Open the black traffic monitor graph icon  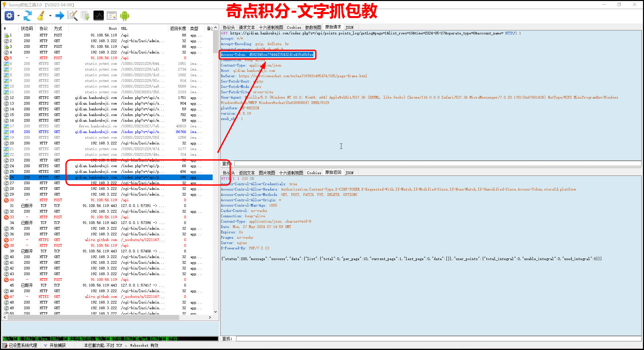tap(98, 16)
